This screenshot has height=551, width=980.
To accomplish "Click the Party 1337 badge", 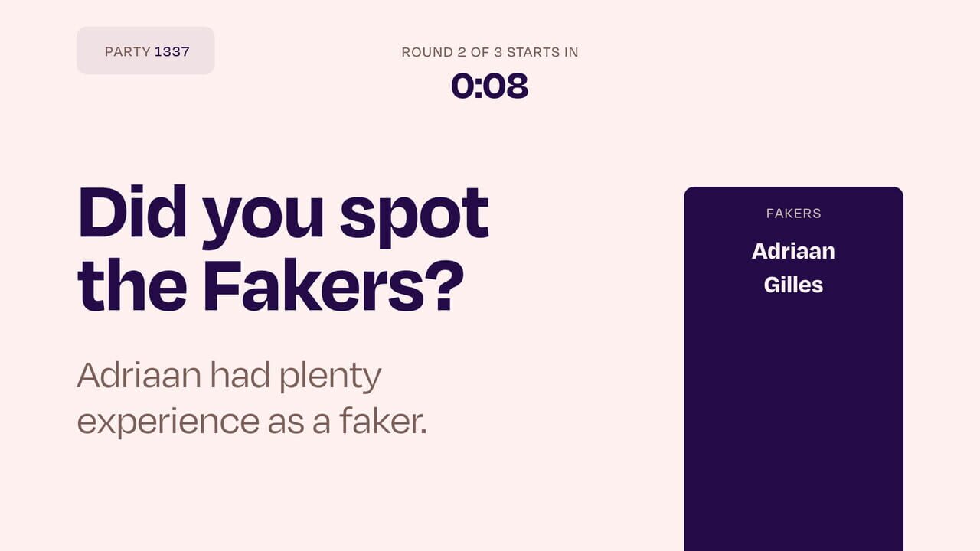I will pos(145,51).
